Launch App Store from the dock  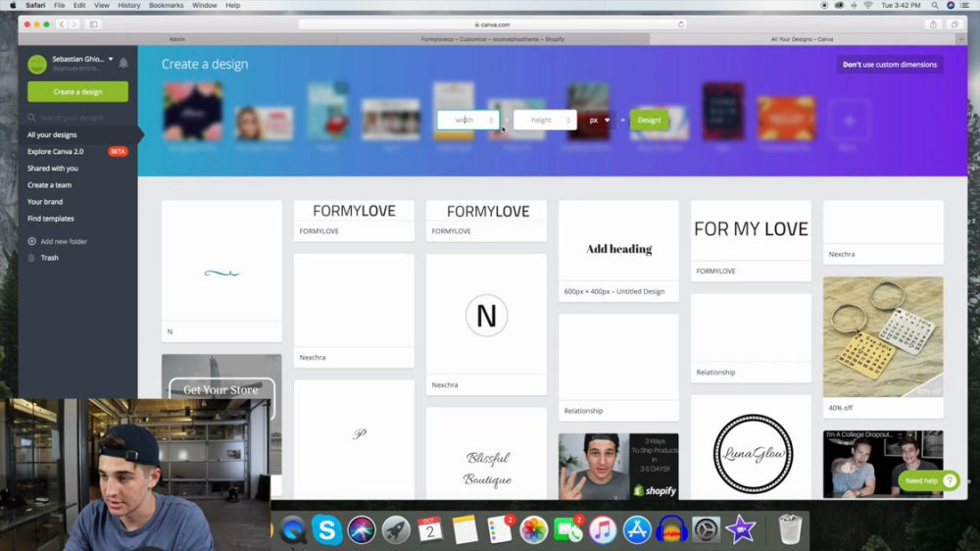(x=637, y=529)
